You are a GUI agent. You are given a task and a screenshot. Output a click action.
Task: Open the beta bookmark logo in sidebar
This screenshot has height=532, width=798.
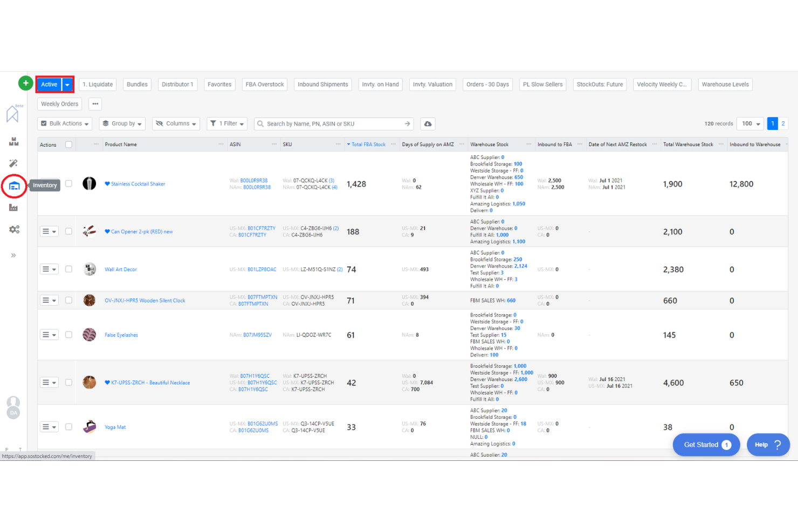point(13,113)
